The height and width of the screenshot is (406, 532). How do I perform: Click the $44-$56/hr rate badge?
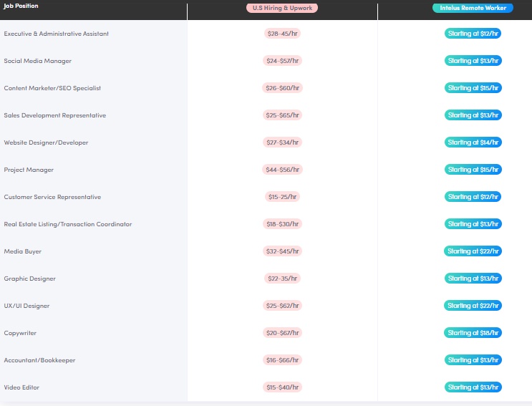pyautogui.click(x=282, y=169)
